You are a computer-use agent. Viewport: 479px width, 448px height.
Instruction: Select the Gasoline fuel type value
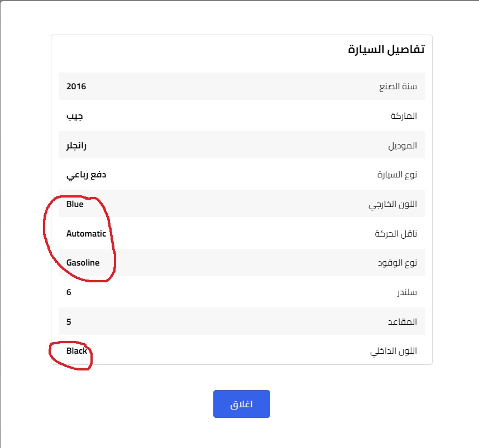[83, 263]
